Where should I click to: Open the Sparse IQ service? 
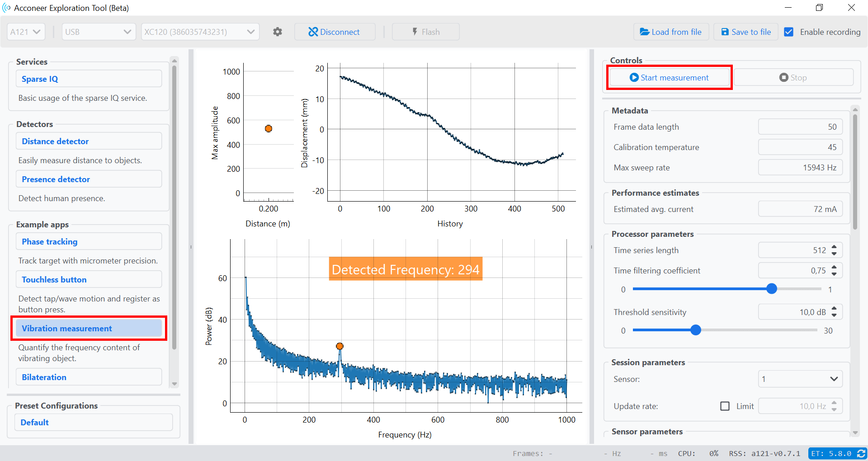coord(89,78)
